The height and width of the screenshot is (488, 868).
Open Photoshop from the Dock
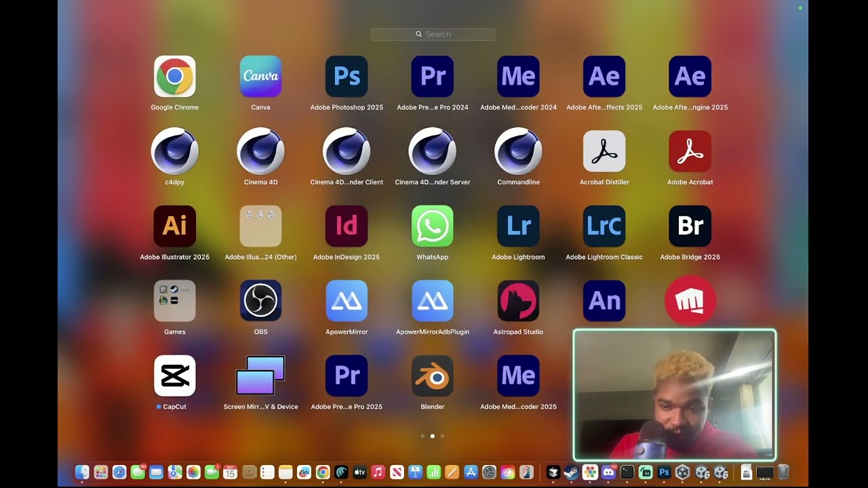pos(664,472)
